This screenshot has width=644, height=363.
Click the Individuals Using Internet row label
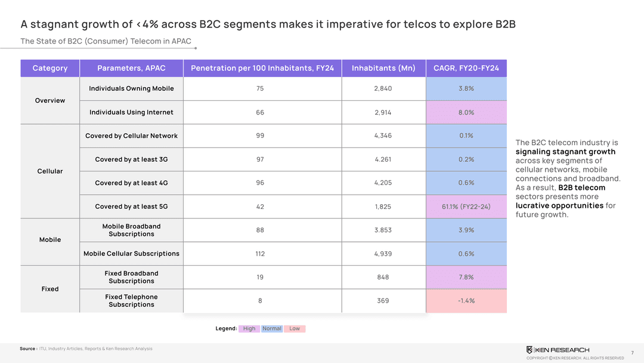(x=131, y=112)
